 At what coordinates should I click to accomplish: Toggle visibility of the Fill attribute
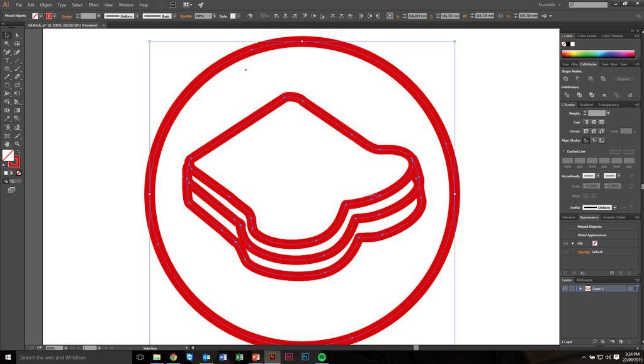(x=565, y=243)
